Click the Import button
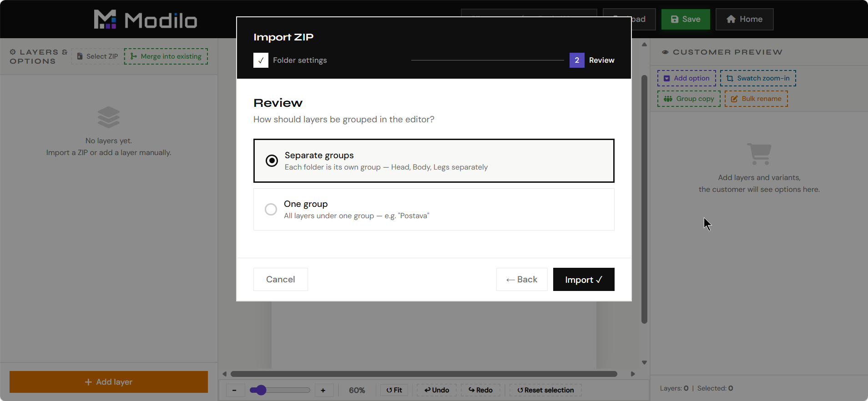 click(x=584, y=279)
